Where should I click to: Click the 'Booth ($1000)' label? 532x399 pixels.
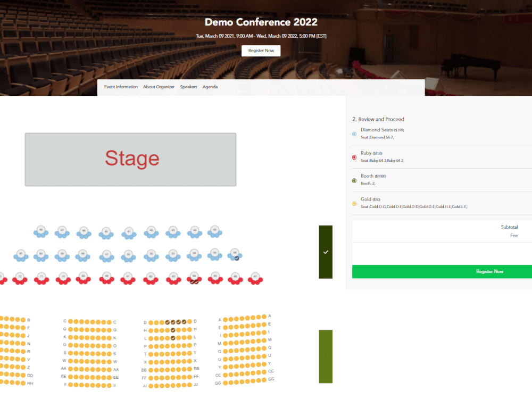373,176
